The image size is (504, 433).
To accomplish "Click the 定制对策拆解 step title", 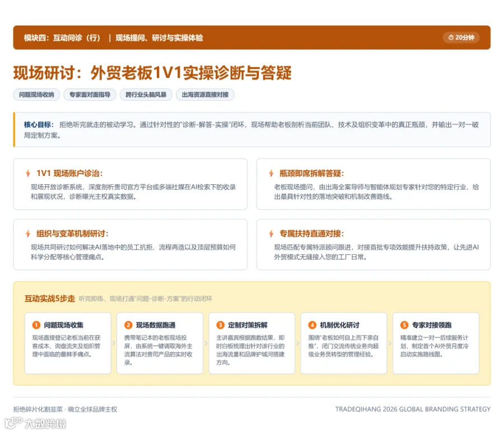I will (248, 325).
